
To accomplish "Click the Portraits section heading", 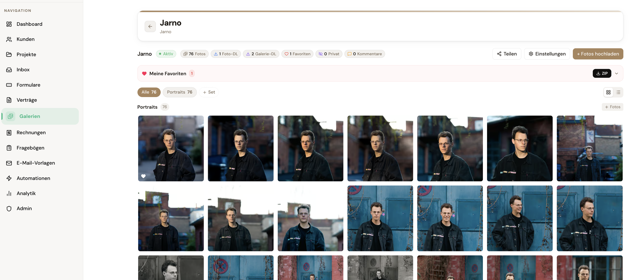I will (x=147, y=107).
